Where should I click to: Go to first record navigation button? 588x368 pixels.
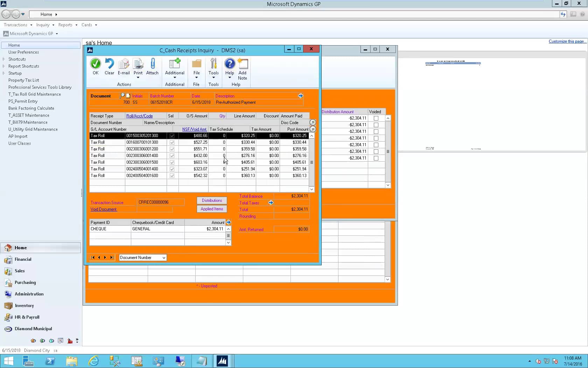pyautogui.click(x=93, y=257)
